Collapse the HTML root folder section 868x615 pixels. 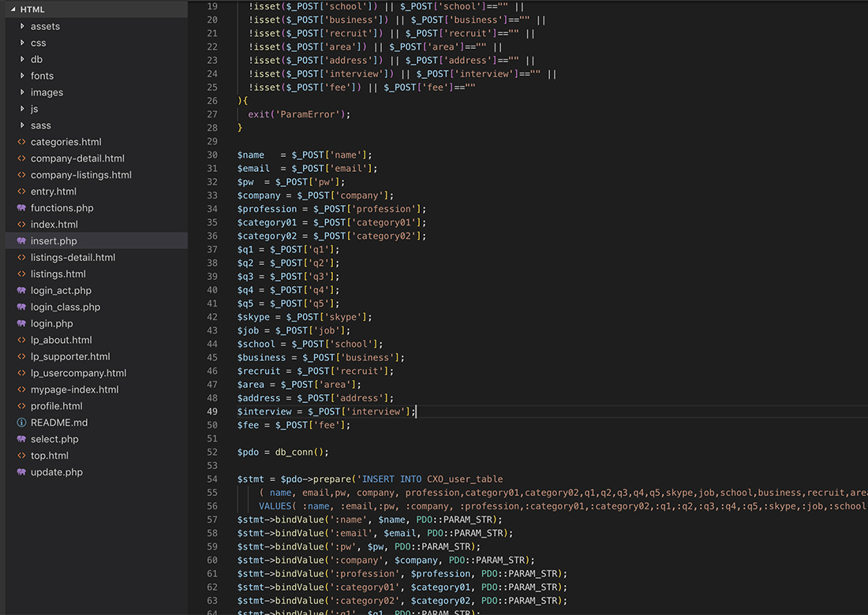point(13,9)
